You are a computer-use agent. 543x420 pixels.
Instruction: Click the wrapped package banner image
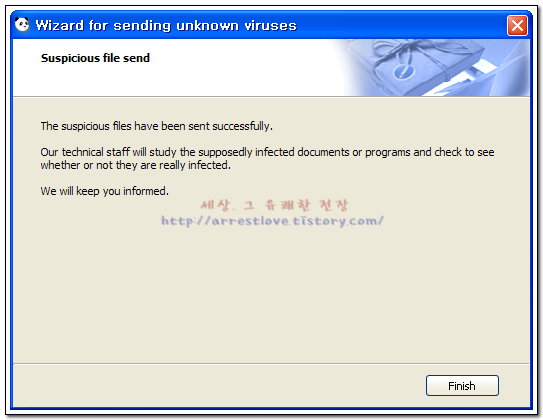(429, 68)
